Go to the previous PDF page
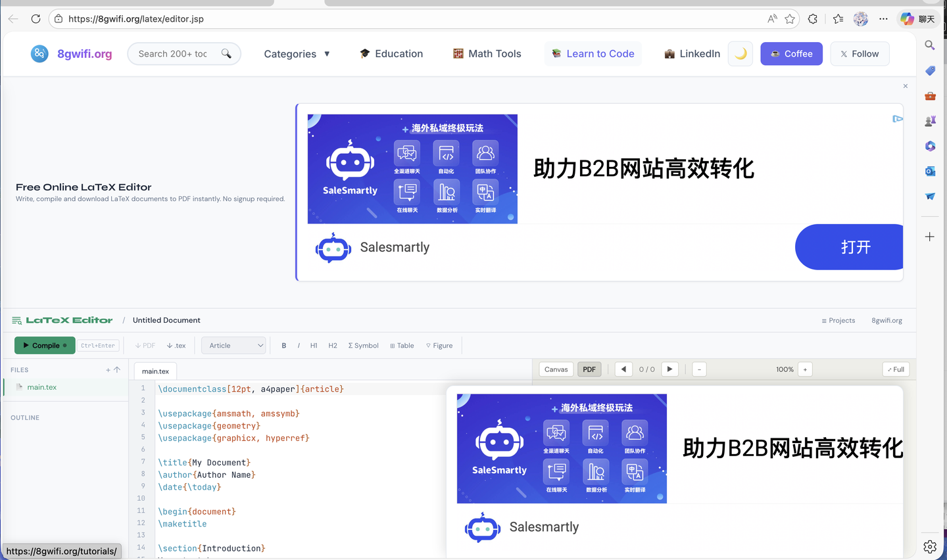Image resolution: width=947 pixels, height=560 pixels. 623,369
